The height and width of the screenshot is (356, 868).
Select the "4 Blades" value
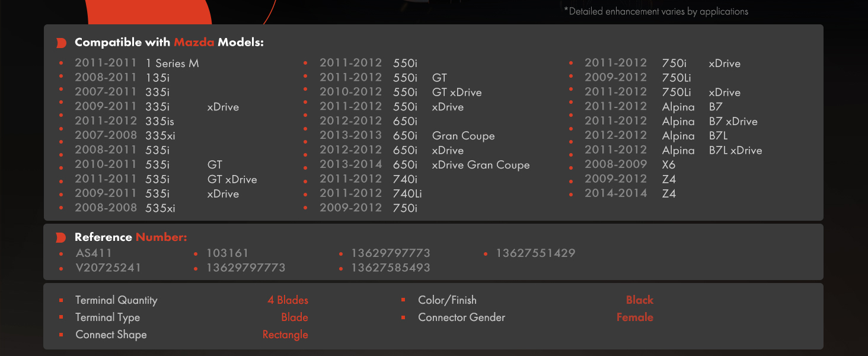coord(288,300)
